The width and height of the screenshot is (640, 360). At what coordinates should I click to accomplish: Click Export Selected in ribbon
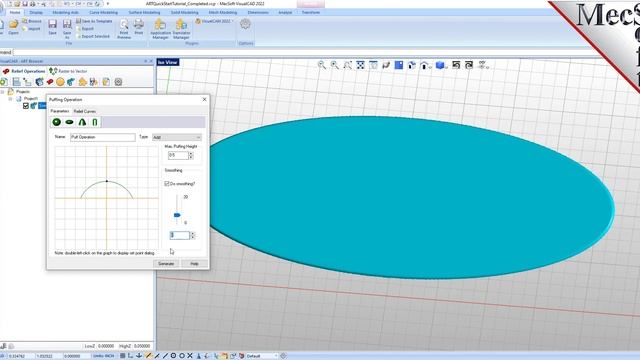93,36
